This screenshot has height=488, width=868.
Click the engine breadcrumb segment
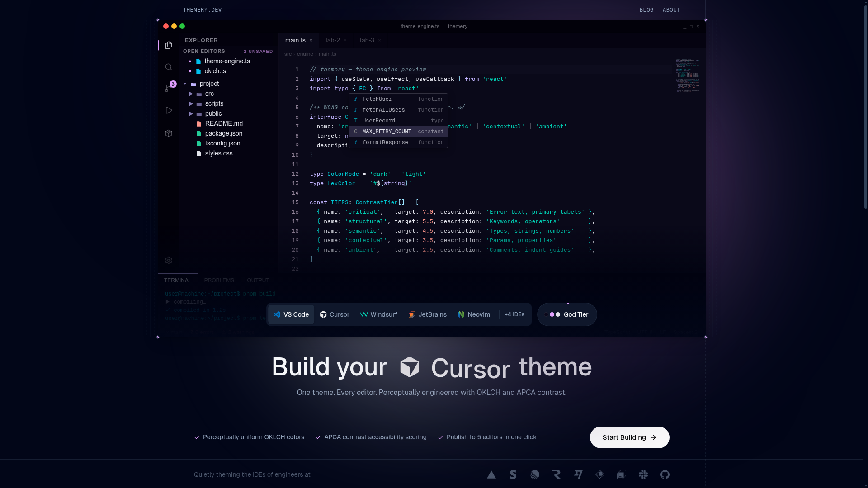[x=305, y=54]
